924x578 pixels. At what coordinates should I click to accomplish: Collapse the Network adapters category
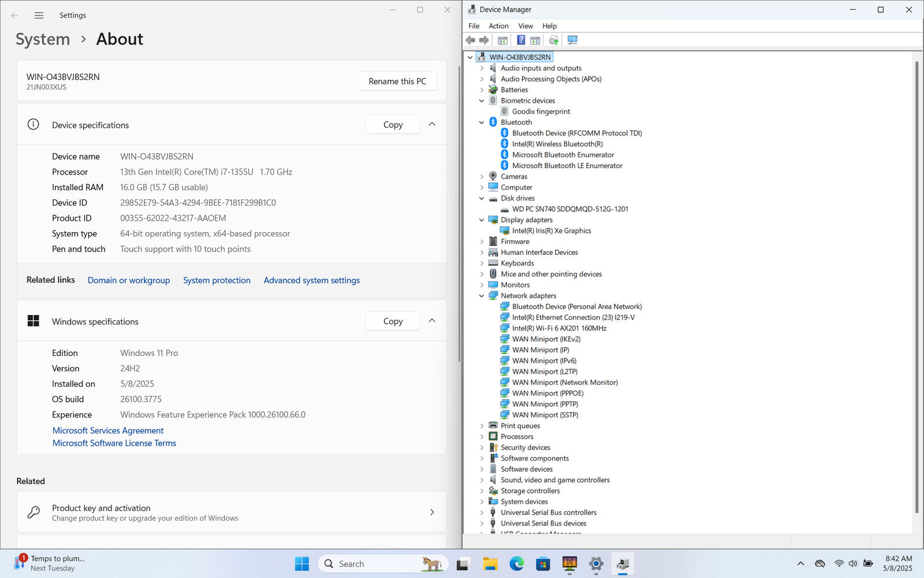[482, 296]
